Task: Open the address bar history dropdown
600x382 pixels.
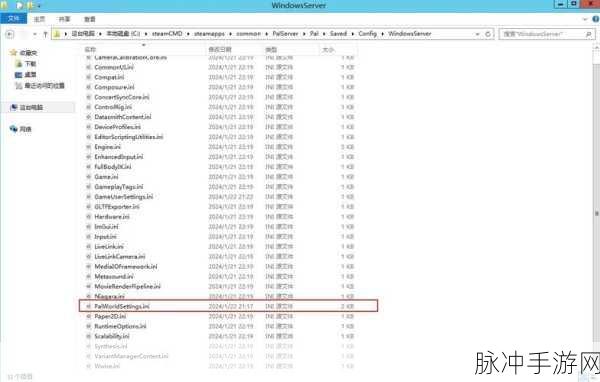Action: pos(478,34)
